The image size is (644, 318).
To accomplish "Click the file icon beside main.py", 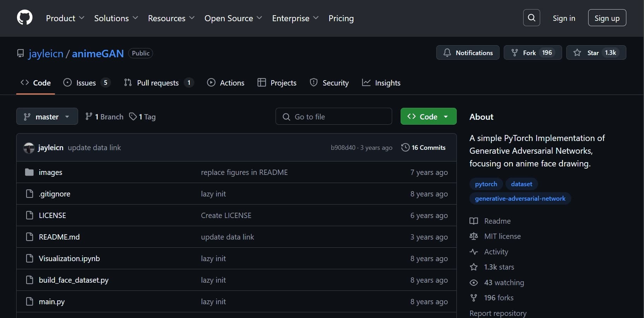I will click(x=30, y=301).
